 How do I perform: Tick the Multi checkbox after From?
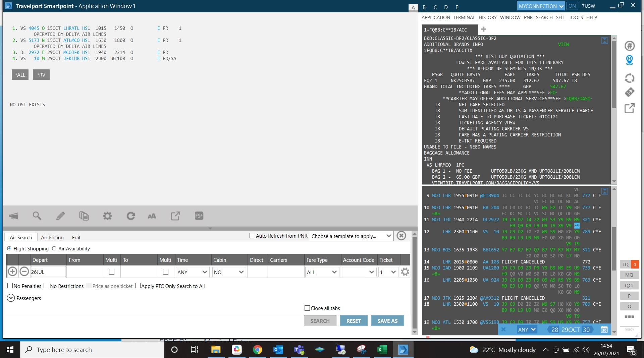(112, 272)
